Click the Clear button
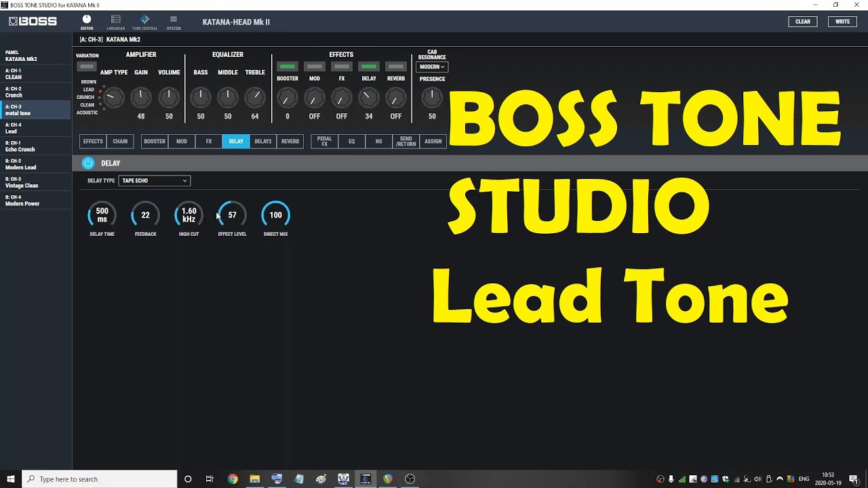The height and width of the screenshot is (488, 868). click(x=803, y=22)
